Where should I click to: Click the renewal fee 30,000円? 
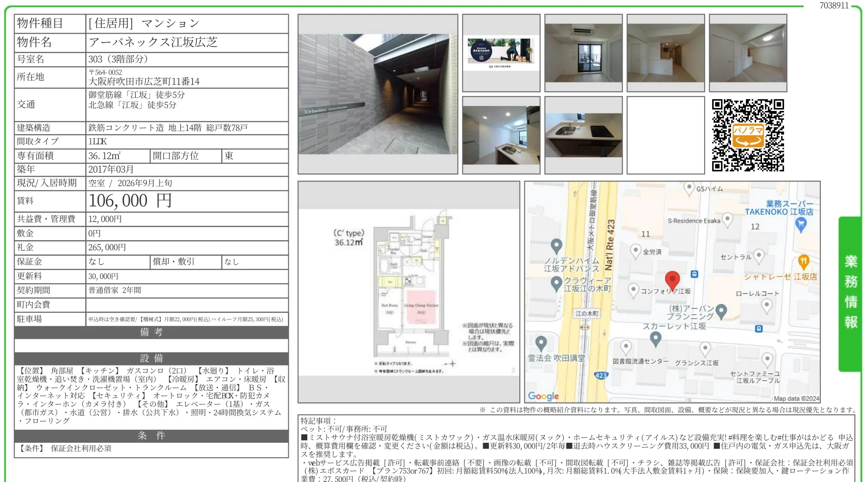tap(103, 276)
